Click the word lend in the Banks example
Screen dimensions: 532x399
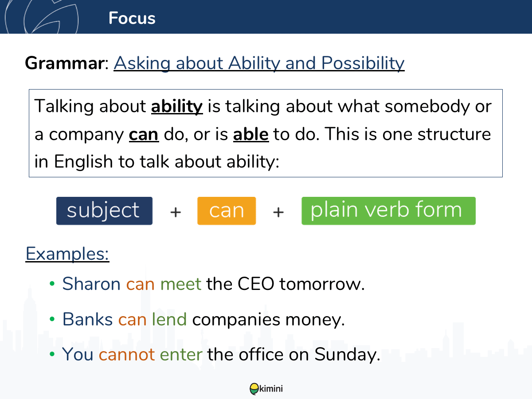[169, 319]
